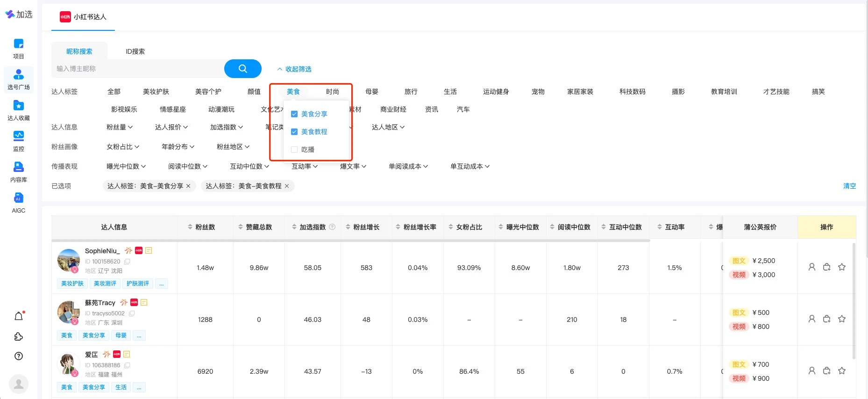Open 蘇苑Tracy profile avatar

[x=69, y=312]
